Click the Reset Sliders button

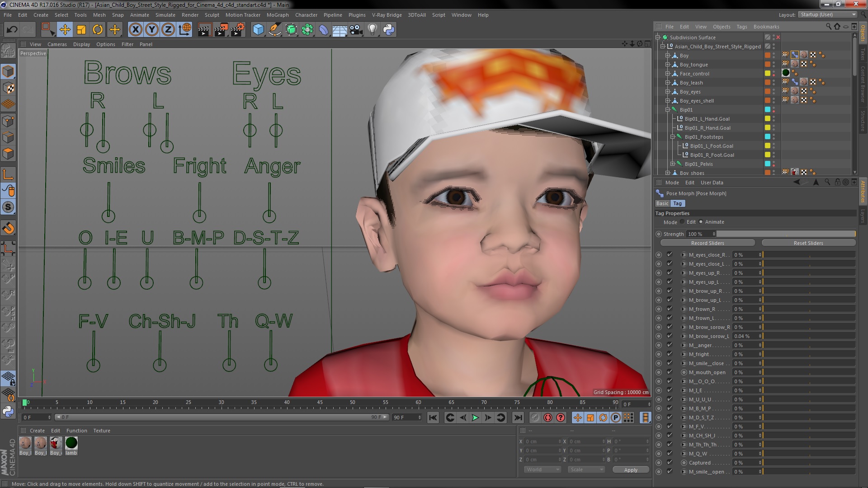point(808,243)
